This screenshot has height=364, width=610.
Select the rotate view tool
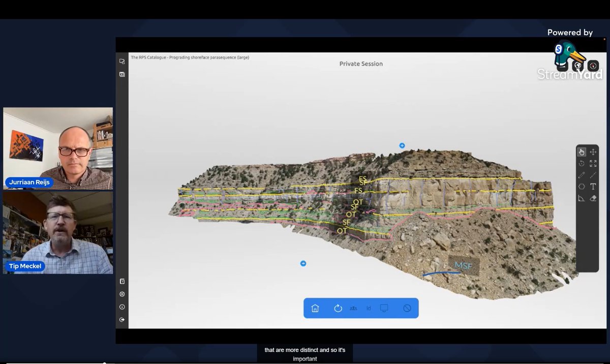coord(582,163)
